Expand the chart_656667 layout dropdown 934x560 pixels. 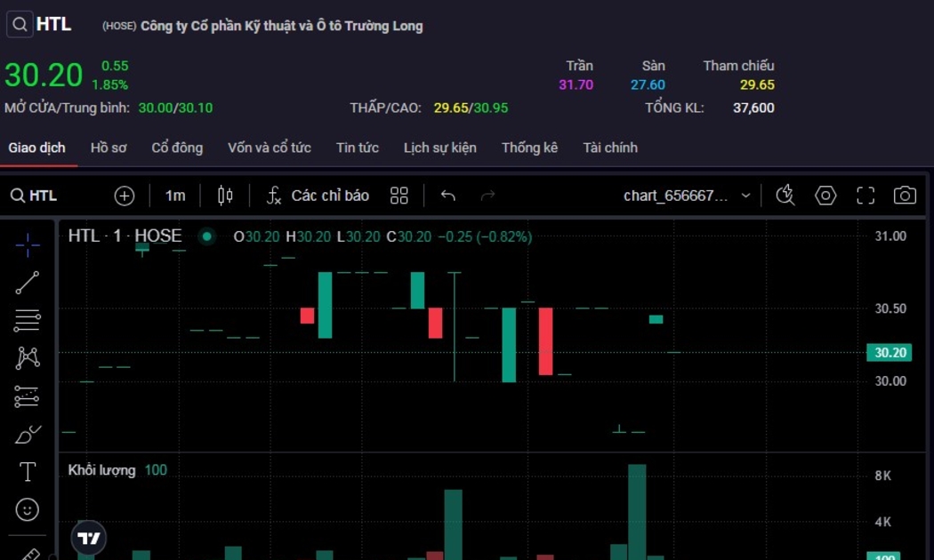point(745,196)
